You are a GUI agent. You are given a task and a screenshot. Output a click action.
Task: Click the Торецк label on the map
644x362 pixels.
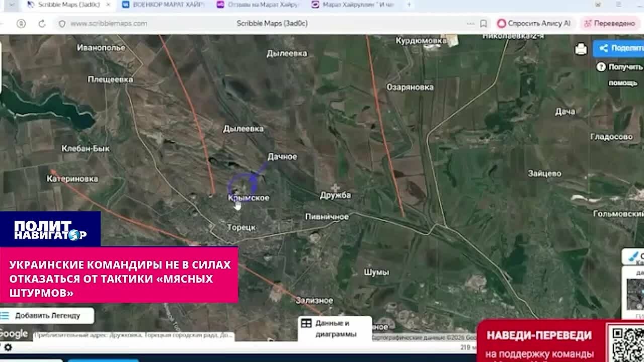coord(242,227)
